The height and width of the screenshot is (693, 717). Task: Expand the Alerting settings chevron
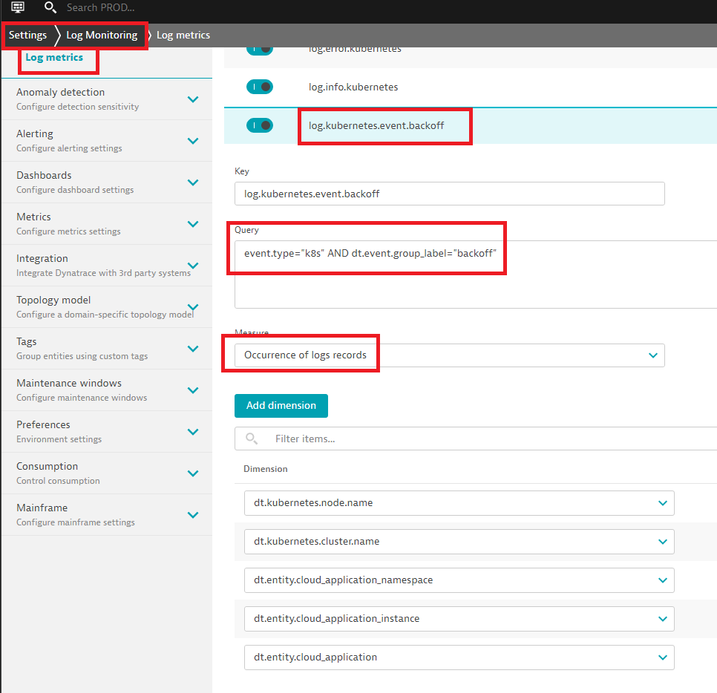click(x=193, y=141)
